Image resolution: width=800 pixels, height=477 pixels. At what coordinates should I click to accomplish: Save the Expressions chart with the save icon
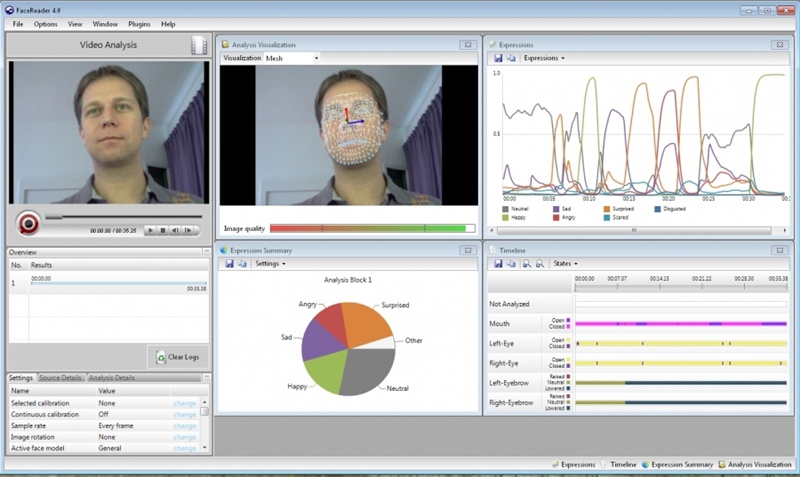coord(498,58)
